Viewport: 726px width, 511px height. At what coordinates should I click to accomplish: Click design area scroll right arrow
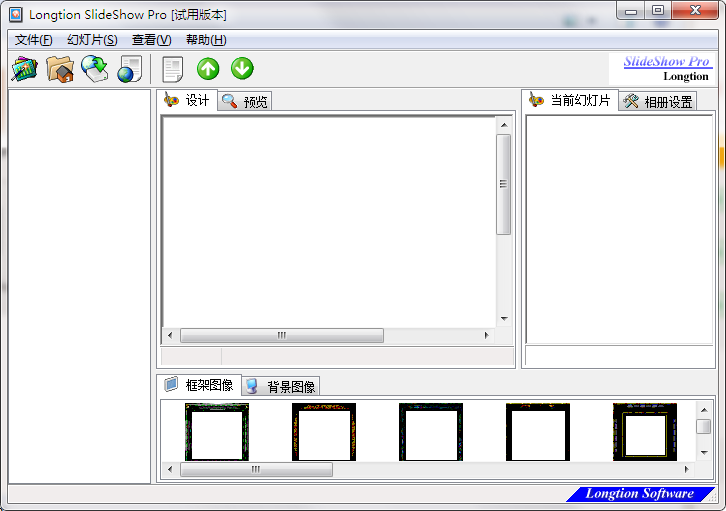pos(487,335)
